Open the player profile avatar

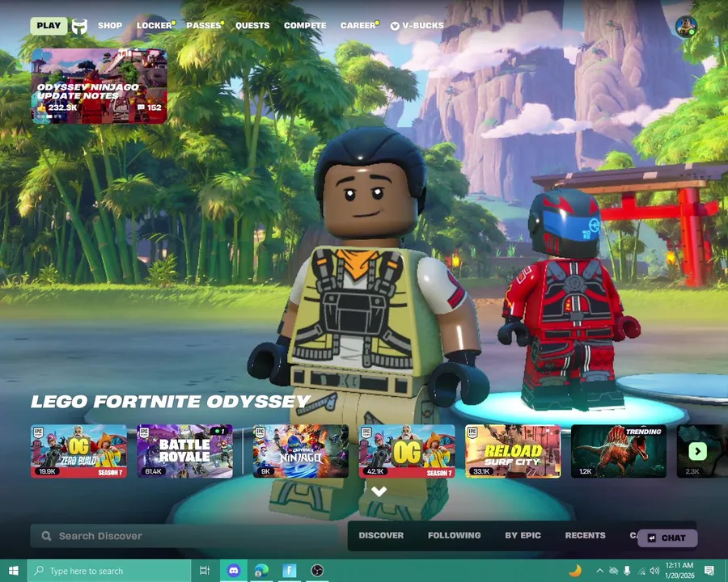[x=686, y=27]
